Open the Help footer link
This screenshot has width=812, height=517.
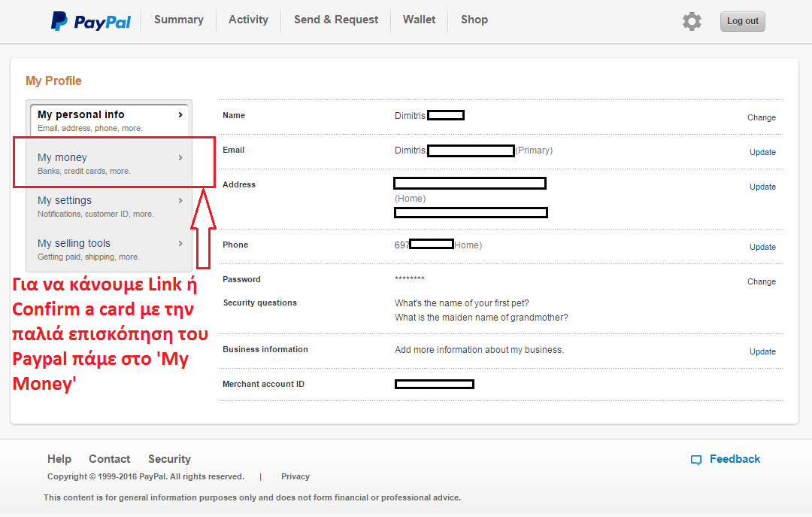[59, 459]
